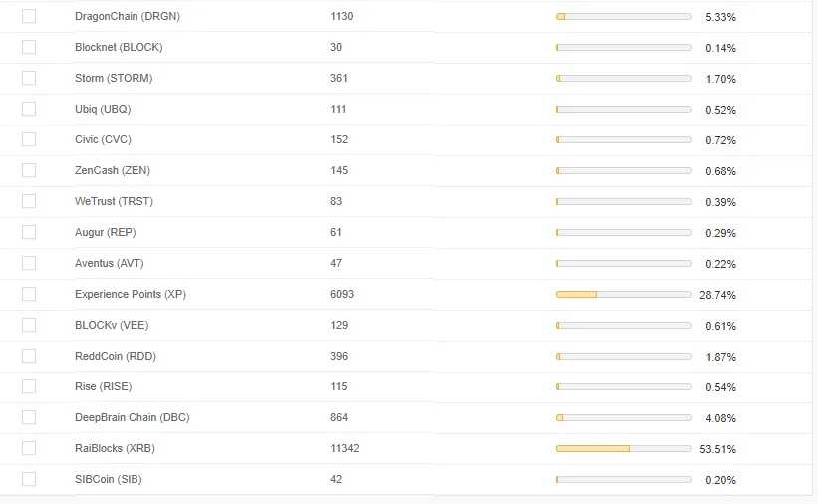Tick the RaiBlocks (XRB) checkbox
The width and height of the screenshot is (818, 504).
[28, 448]
